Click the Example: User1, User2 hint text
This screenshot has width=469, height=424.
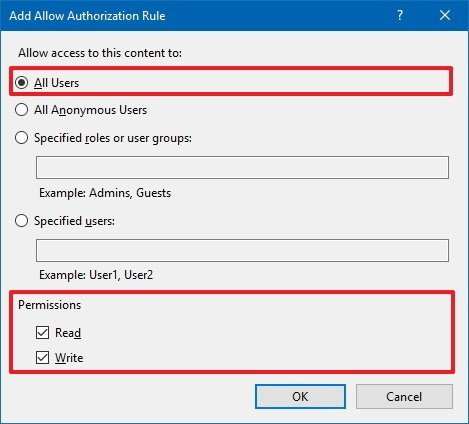pyautogui.click(x=96, y=275)
